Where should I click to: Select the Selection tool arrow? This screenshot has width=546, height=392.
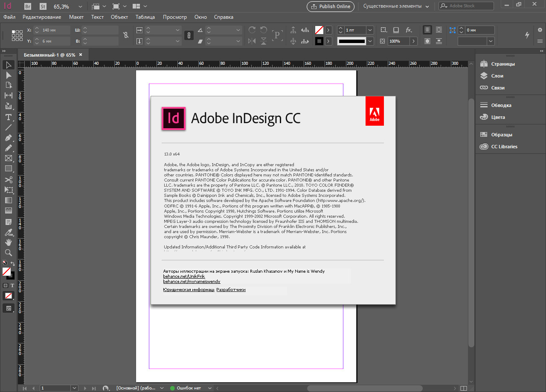[x=9, y=65]
